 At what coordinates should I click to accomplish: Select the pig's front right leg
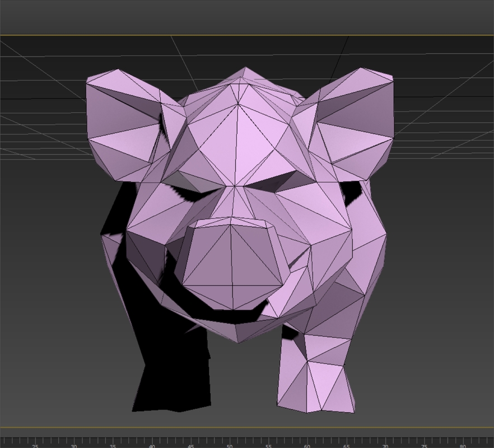click(x=168, y=364)
